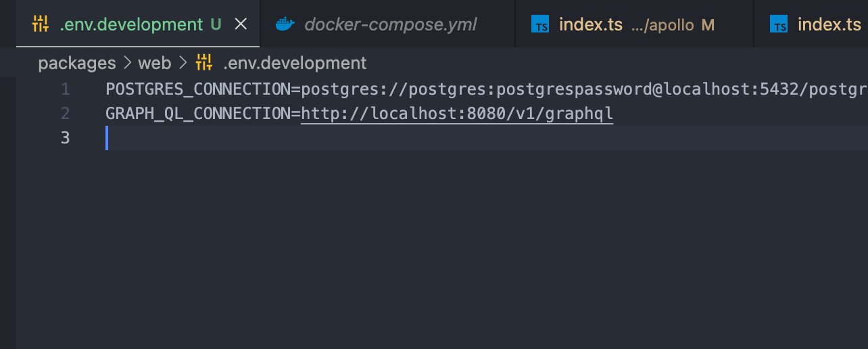The image size is (868, 349).
Task: Expand the packages breadcrumb folder
Action: 77,63
